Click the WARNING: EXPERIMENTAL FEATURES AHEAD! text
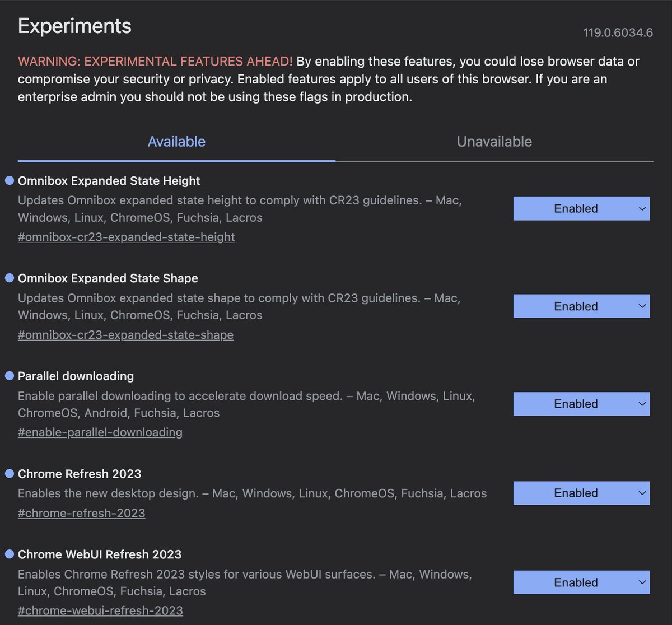This screenshot has height=625, width=672. tap(155, 61)
